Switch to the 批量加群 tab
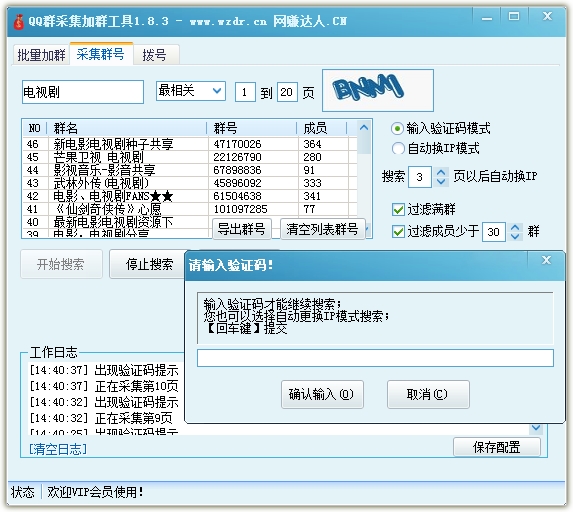Viewport: 573px width, 512px height. click(41, 55)
